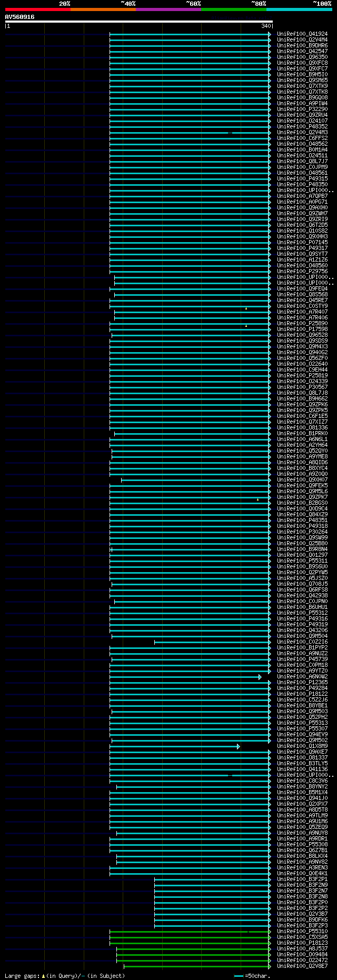The width and height of the screenshot is (337, 980).
Task: Click the alignment end arrow on the A6N0W2 row
Action: (260, 677)
